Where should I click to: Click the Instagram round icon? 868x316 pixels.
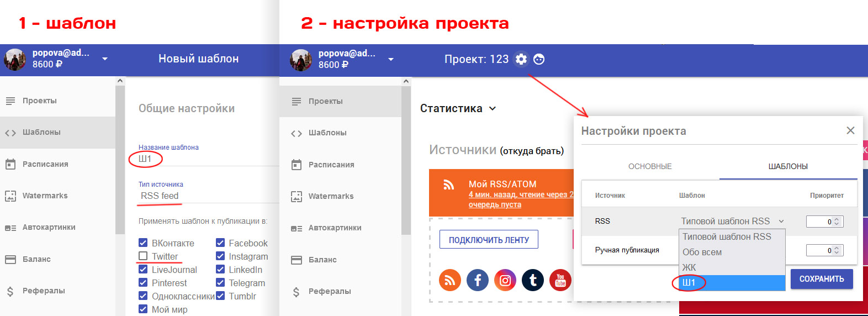pyautogui.click(x=505, y=281)
